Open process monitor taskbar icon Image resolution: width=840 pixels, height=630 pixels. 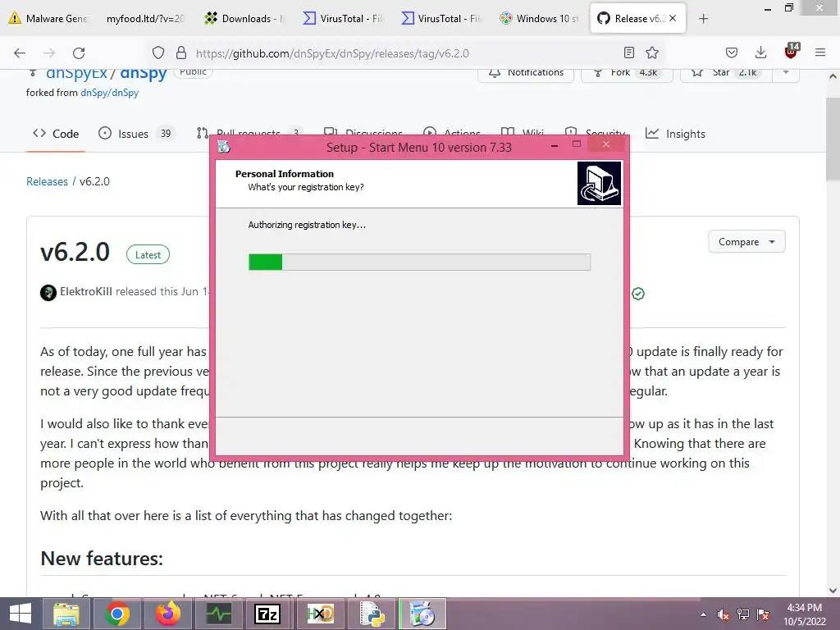pos(219,614)
